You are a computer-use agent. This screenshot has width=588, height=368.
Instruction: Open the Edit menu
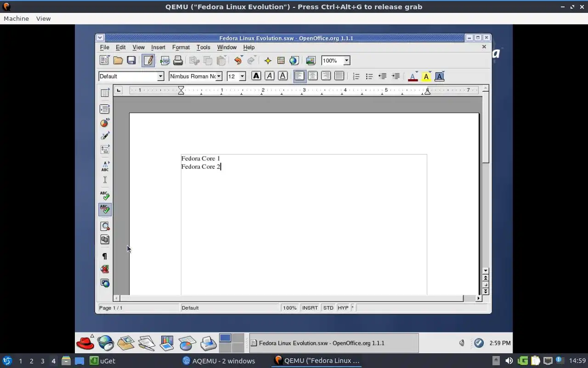point(121,47)
